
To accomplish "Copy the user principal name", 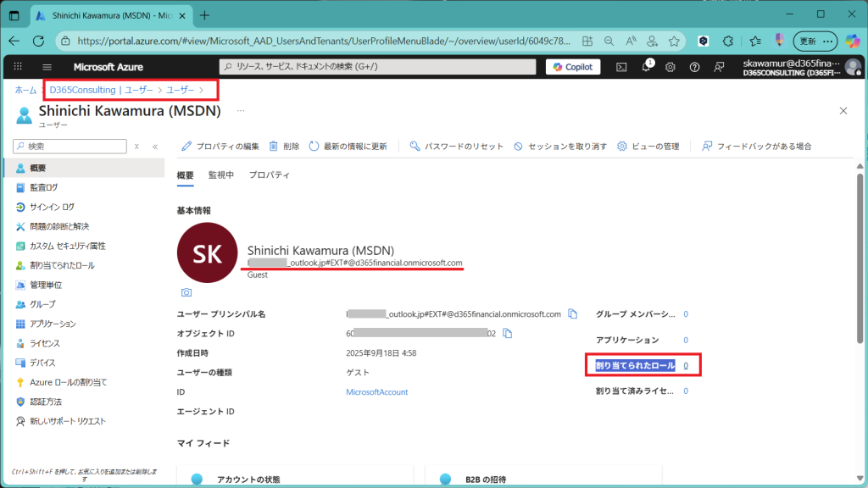I will (x=573, y=313).
